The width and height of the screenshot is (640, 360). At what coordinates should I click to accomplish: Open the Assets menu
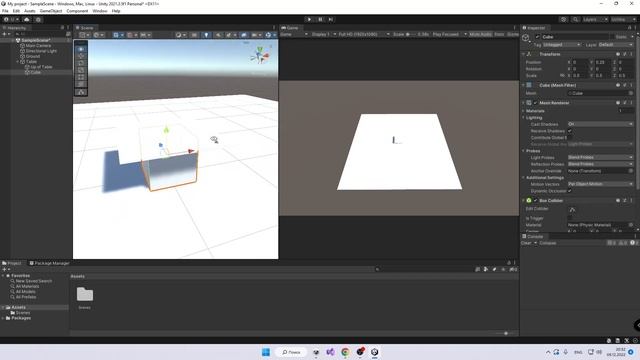coord(30,11)
